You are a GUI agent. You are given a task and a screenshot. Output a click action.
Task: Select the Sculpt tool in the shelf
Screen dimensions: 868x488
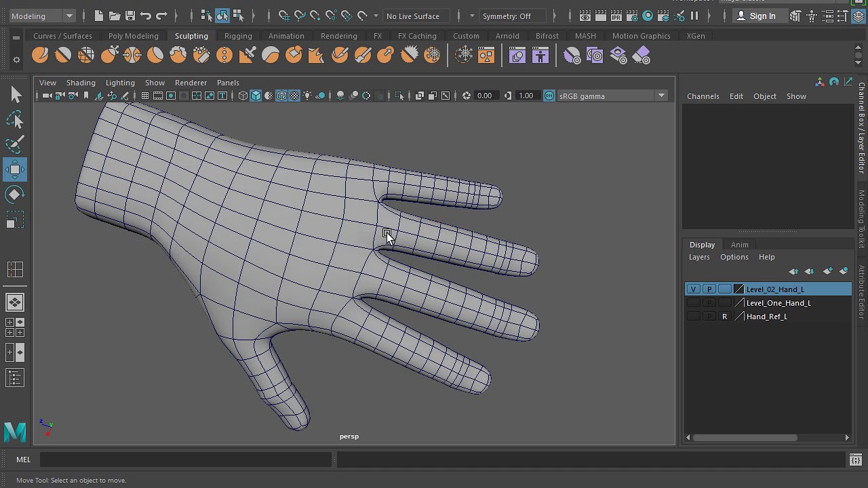(x=40, y=56)
